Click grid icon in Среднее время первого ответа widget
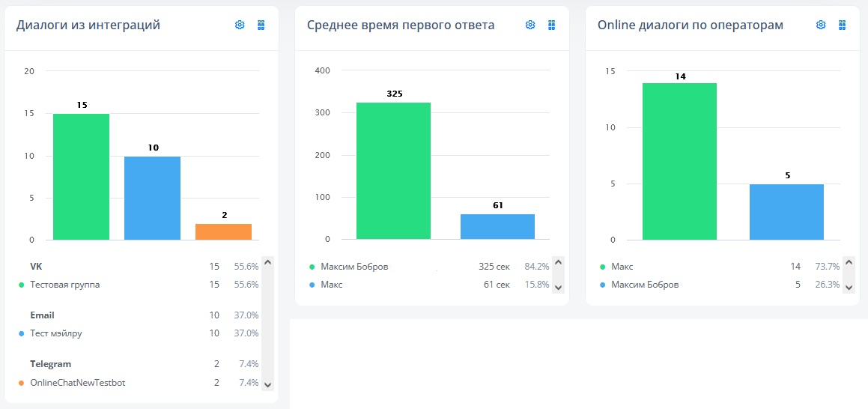Screen dimensions: 868x409 pyautogui.click(x=551, y=25)
